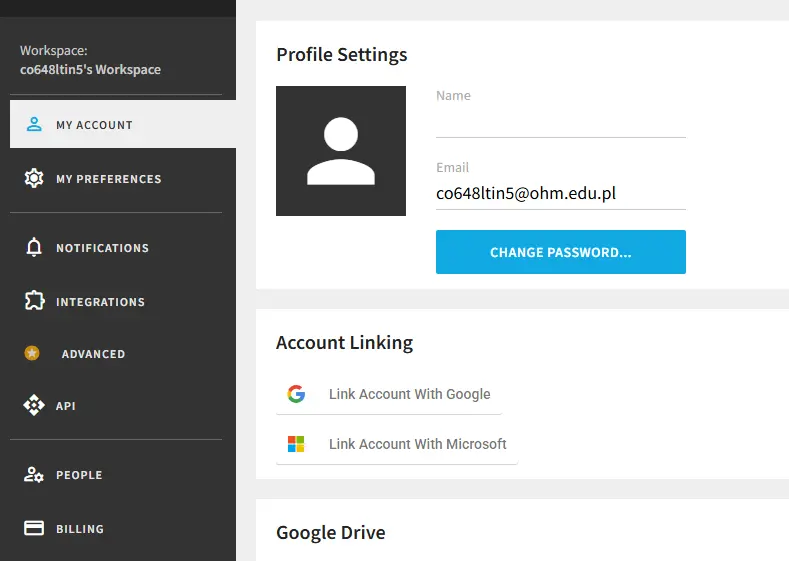The width and height of the screenshot is (789, 561).
Task: Click the API diamond icon
Action: [34, 405]
